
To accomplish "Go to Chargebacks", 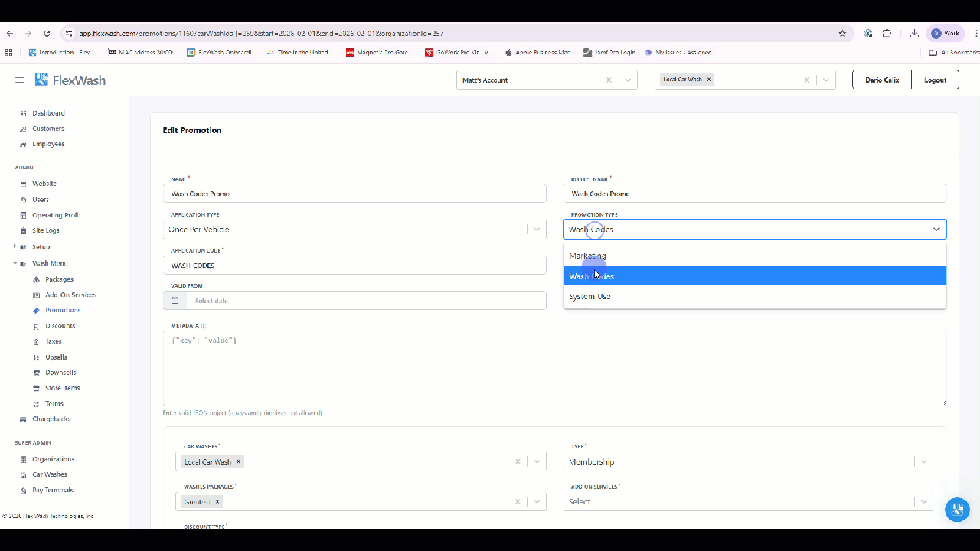I will point(51,419).
